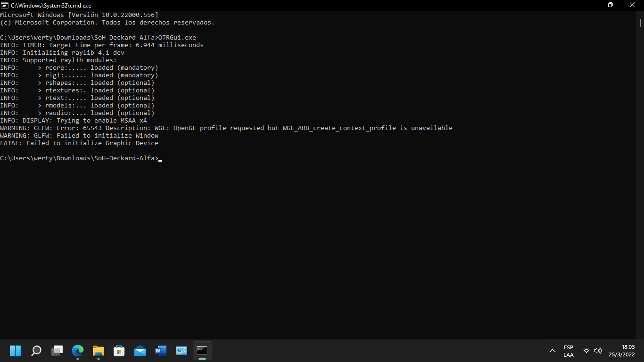Screen dimensions: 644x362
Task: Open the blue chart-style Office app on taskbar
Action: [x=181, y=351]
